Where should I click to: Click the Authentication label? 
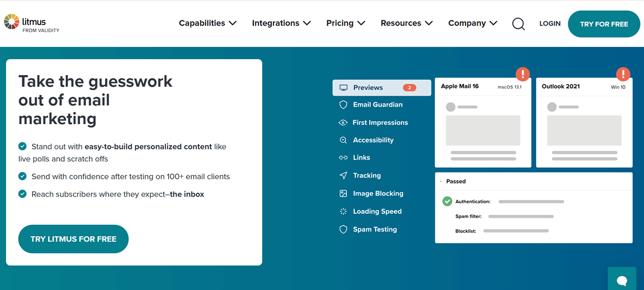point(473,201)
